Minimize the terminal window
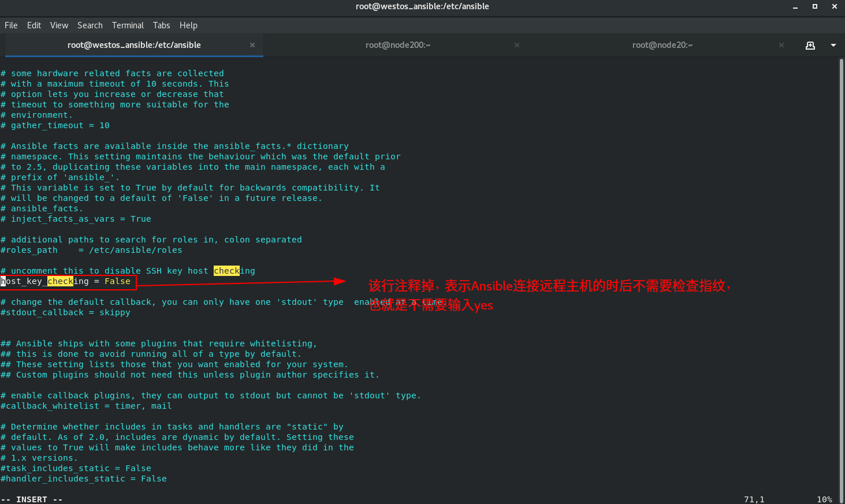Image resolution: width=845 pixels, height=504 pixels. click(795, 7)
